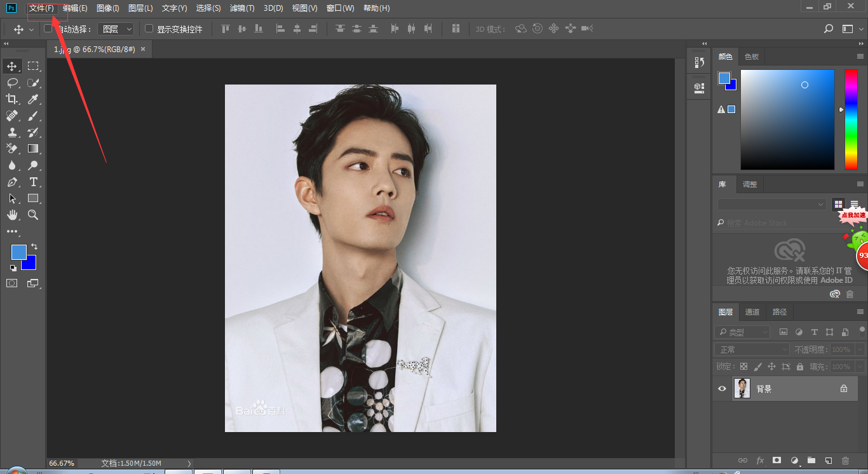The width and height of the screenshot is (868, 474).
Task: Toggle lock transparent pixels
Action: click(x=743, y=367)
